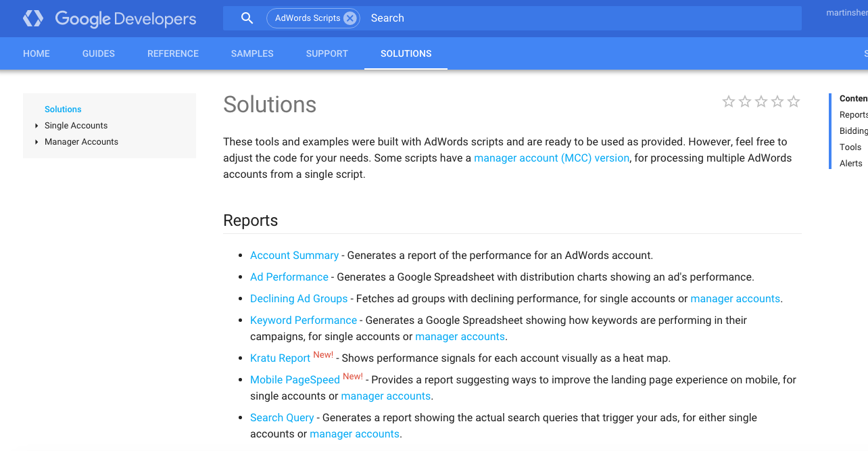Viewport: 868px width, 451px height.
Task: Open the Kratu Report link
Action: click(280, 358)
